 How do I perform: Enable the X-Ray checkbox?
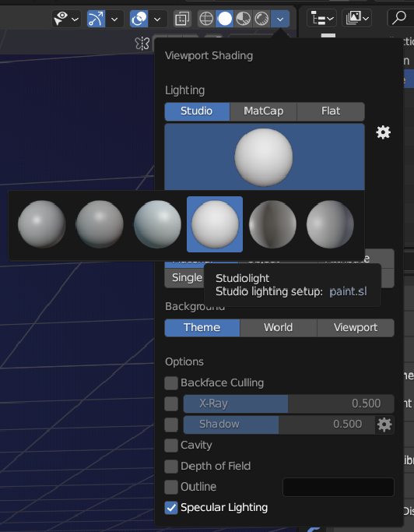(171, 403)
